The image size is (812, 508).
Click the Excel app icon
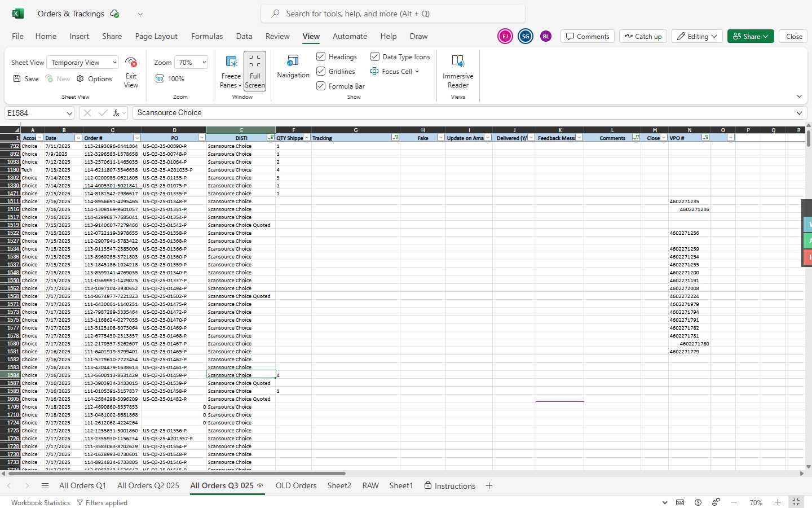(18, 14)
